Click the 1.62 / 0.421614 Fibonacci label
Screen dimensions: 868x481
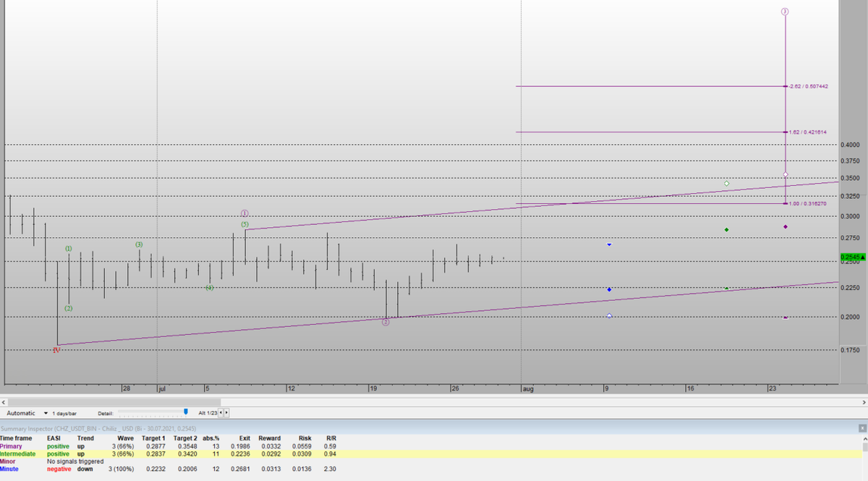coord(808,132)
